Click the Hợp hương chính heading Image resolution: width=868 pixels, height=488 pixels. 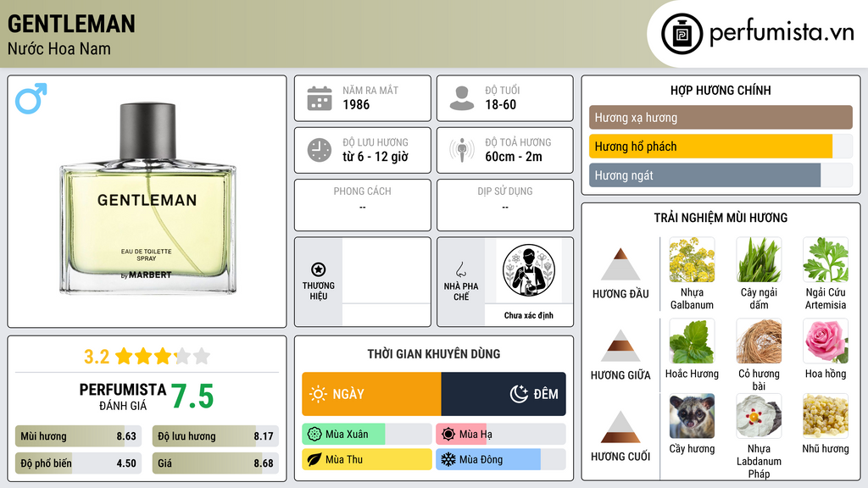(x=721, y=90)
